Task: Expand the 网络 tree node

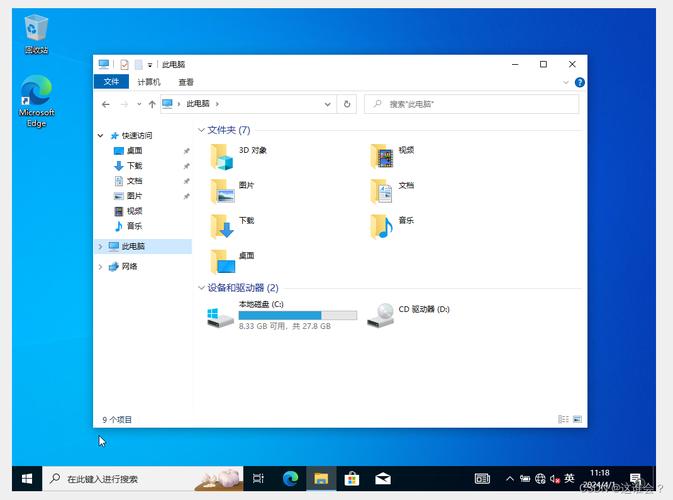Action: (100, 267)
